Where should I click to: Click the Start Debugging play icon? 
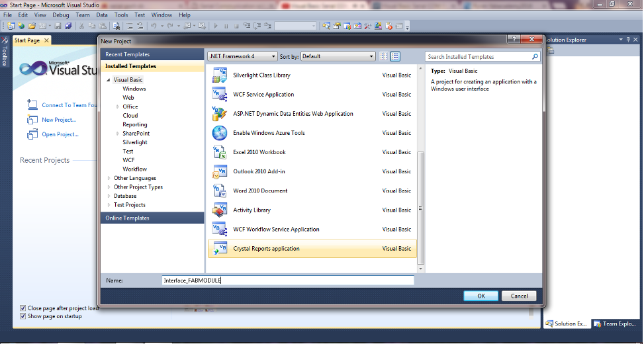click(x=216, y=26)
